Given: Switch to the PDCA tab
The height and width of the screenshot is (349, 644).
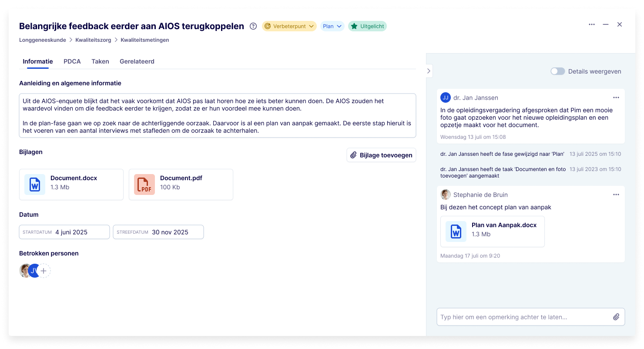Looking at the screenshot, I should [x=72, y=61].
